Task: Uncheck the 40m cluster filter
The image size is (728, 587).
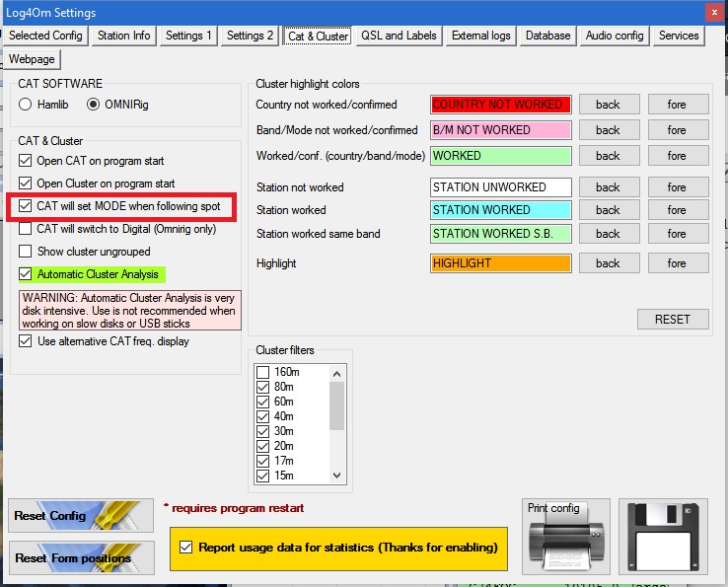Action: [x=262, y=416]
